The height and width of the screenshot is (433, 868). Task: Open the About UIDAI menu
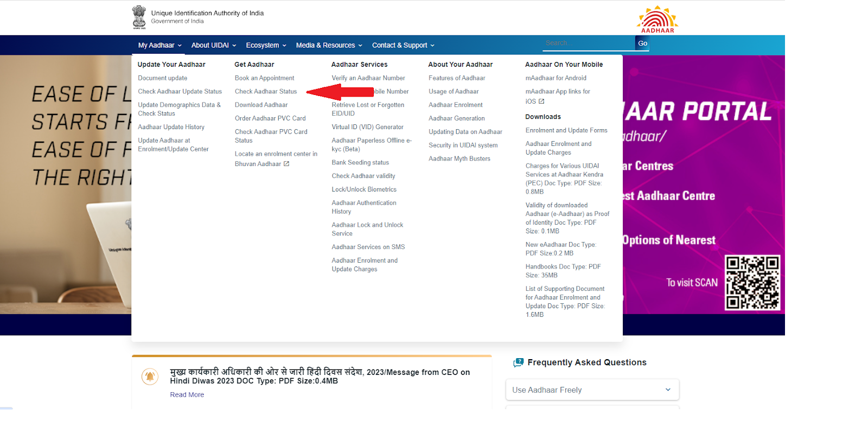pyautogui.click(x=214, y=46)
